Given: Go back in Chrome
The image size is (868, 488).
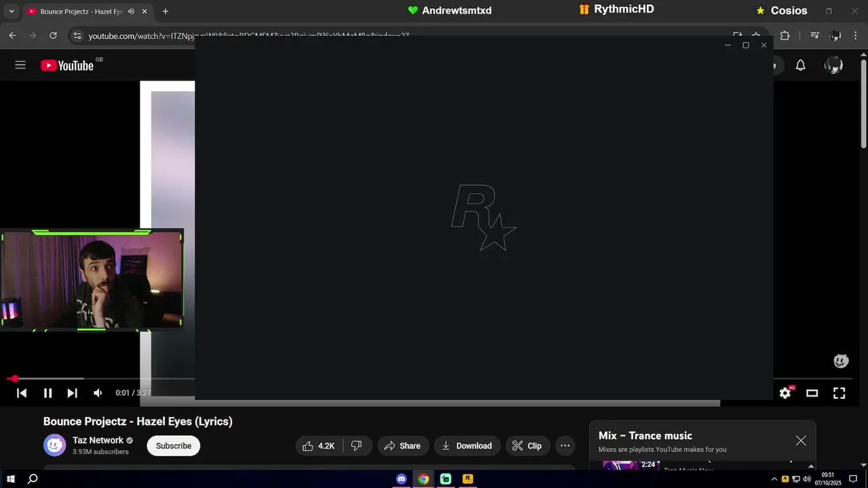Looking at the screenshot, I should [12, 35].
